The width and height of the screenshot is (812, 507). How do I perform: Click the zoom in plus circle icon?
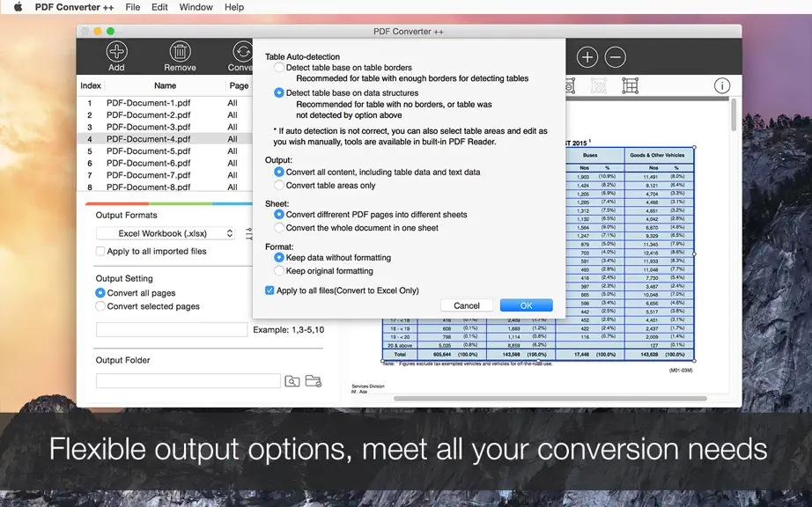point(587,57)
